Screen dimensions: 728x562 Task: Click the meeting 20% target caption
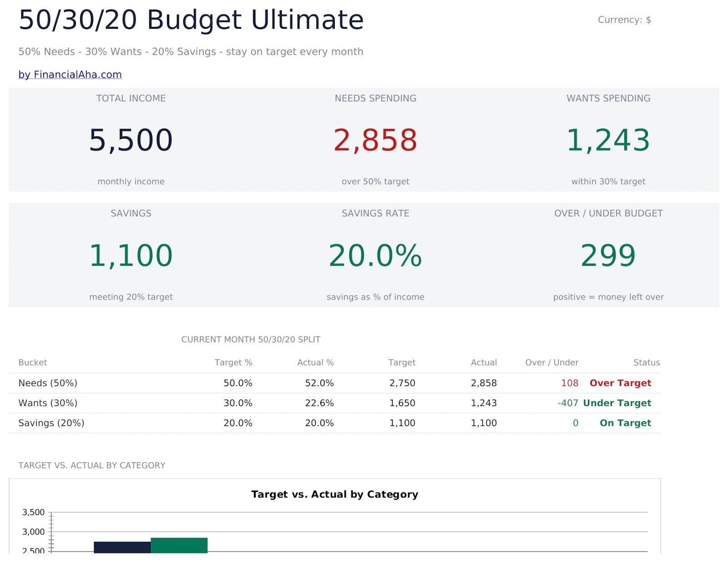tap(131, 297)
